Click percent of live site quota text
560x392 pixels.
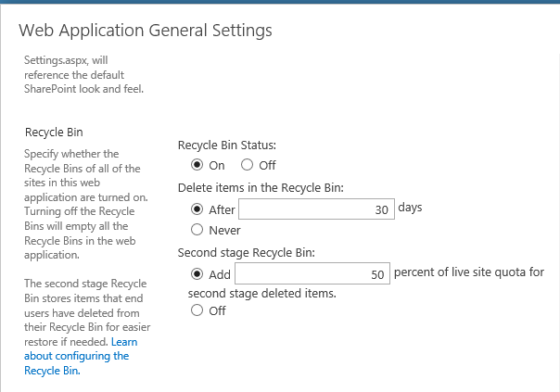click(x=471, y=273)
